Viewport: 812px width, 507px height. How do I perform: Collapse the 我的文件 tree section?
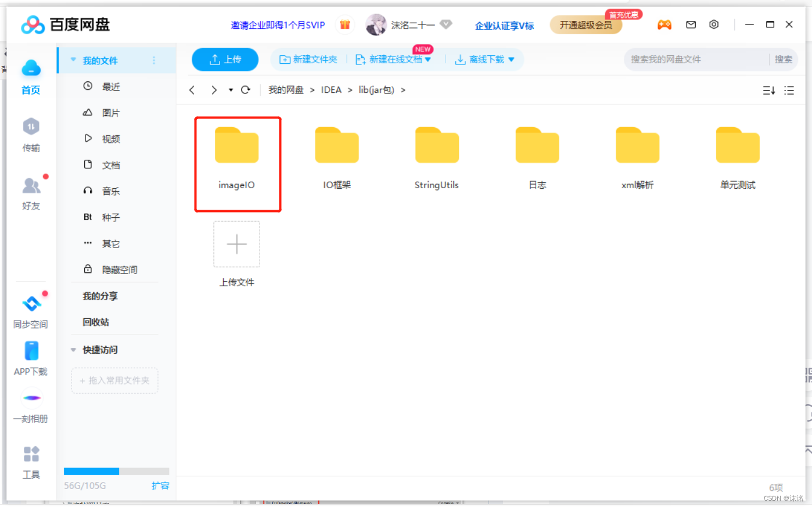[73, 59]
